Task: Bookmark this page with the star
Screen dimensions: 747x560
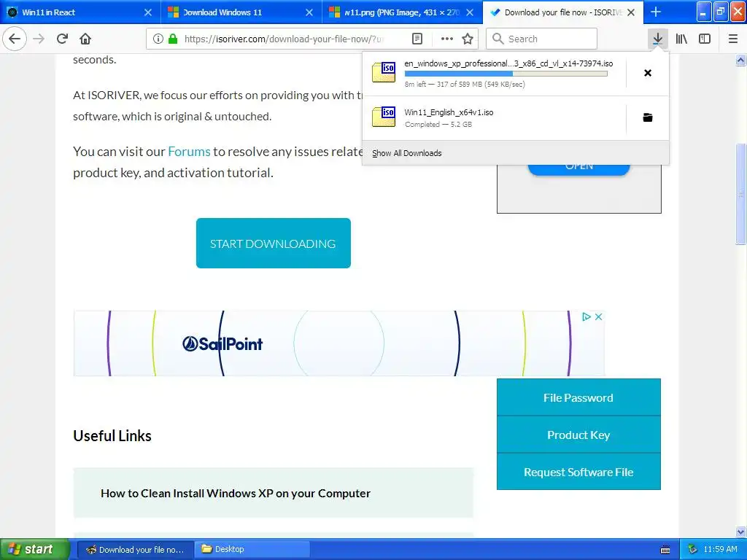Action: click(x=468, y=39)
